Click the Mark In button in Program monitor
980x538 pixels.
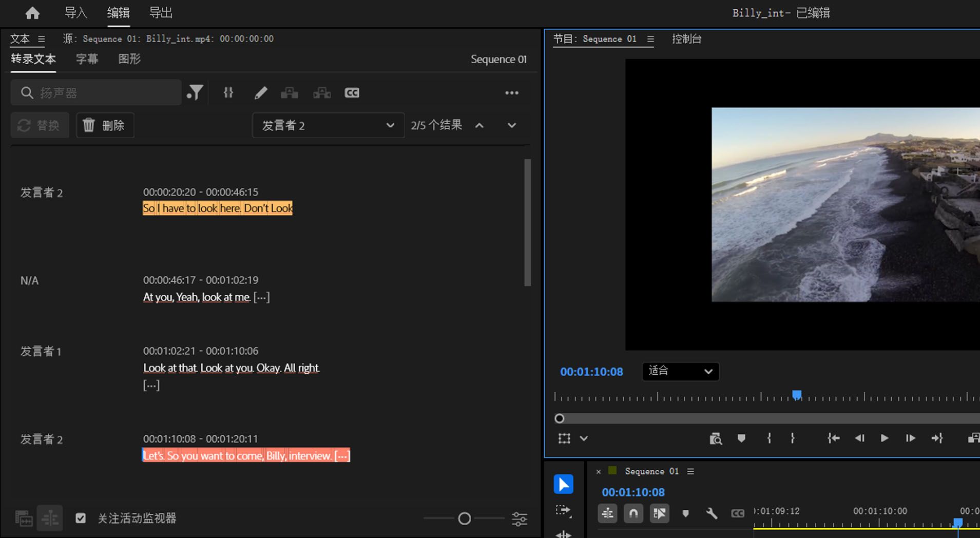pos(768,438)
